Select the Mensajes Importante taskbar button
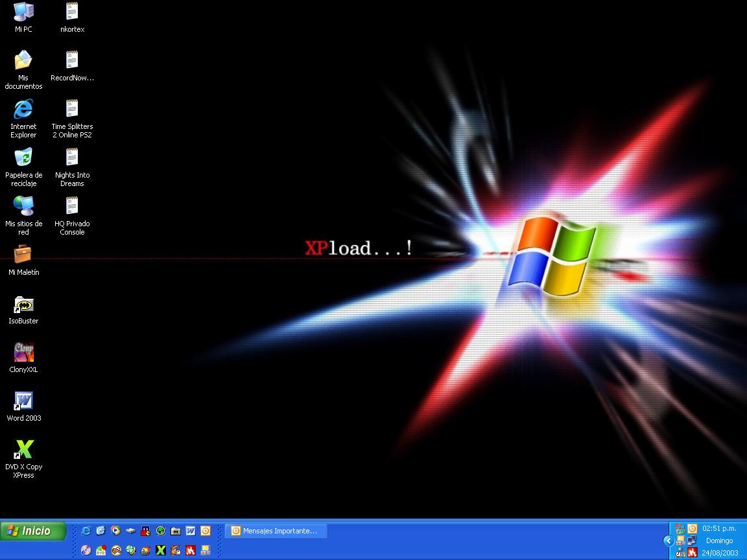Viewport: 747px width, 560px height. click(276, 531)
